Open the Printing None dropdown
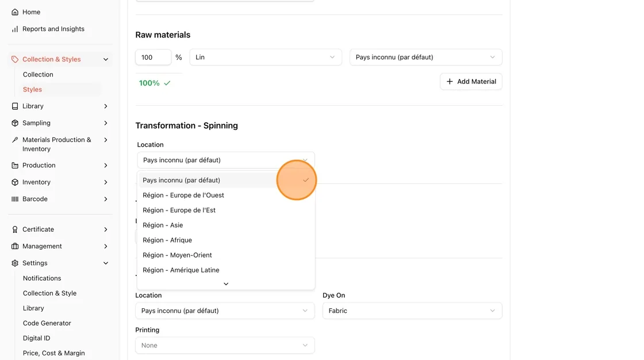Screen dimensions: 644x360 225,345
